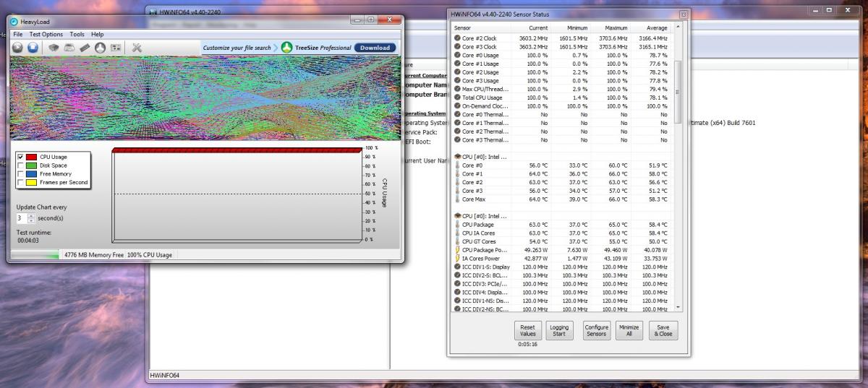Click the Minimize All button
The width and height of the screenshot is (868, 388).
pyautogui.click(x=629, y=330)
